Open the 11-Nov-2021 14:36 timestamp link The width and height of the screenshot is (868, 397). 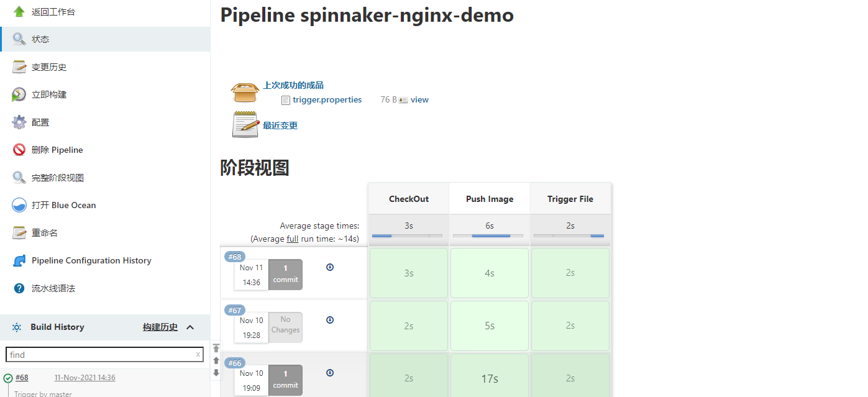[85, 378]
